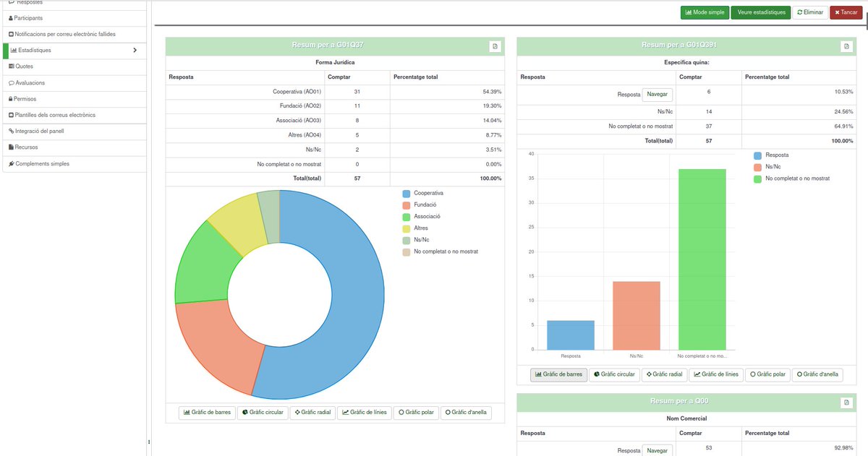Open Permisos in sidebar
This screenshot has width=868, height=456.
pos(75,99)
